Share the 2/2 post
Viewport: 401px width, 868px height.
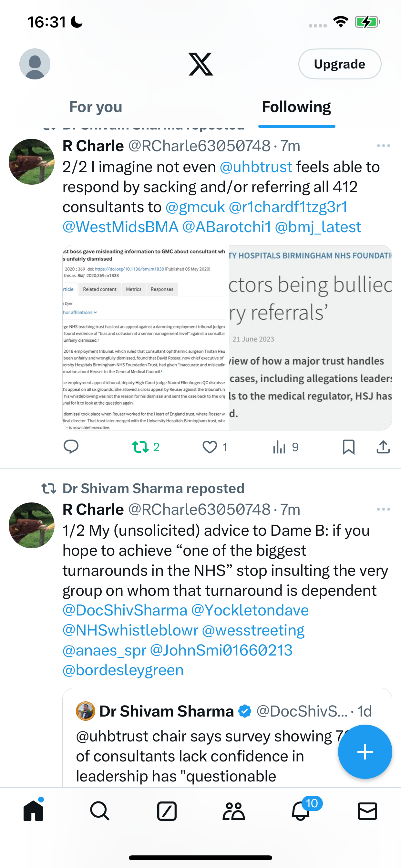(383, 447)
